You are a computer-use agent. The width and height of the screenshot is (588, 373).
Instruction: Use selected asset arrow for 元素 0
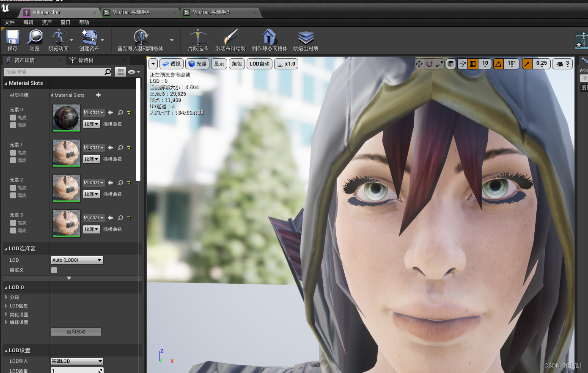coord(110,112)
